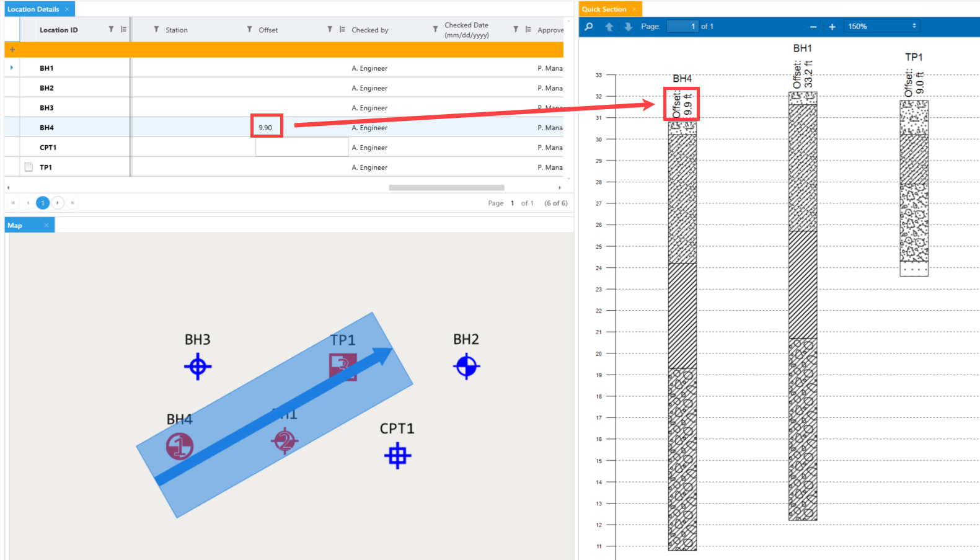Select CPT1 in Location ID column

48,148
